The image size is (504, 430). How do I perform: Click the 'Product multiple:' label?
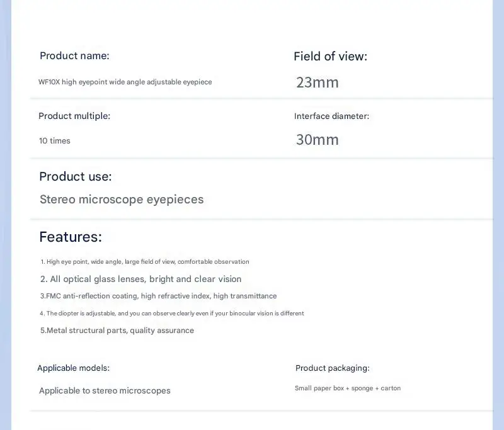(x=74, y=116)
